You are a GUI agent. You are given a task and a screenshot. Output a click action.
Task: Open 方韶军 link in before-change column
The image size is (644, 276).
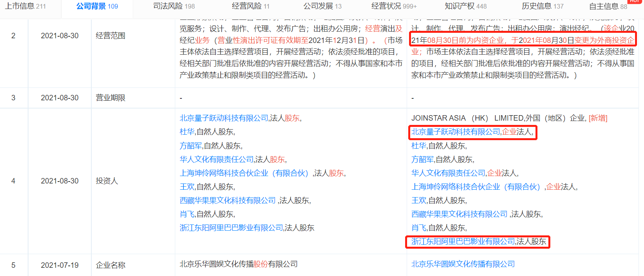[190, 146]
